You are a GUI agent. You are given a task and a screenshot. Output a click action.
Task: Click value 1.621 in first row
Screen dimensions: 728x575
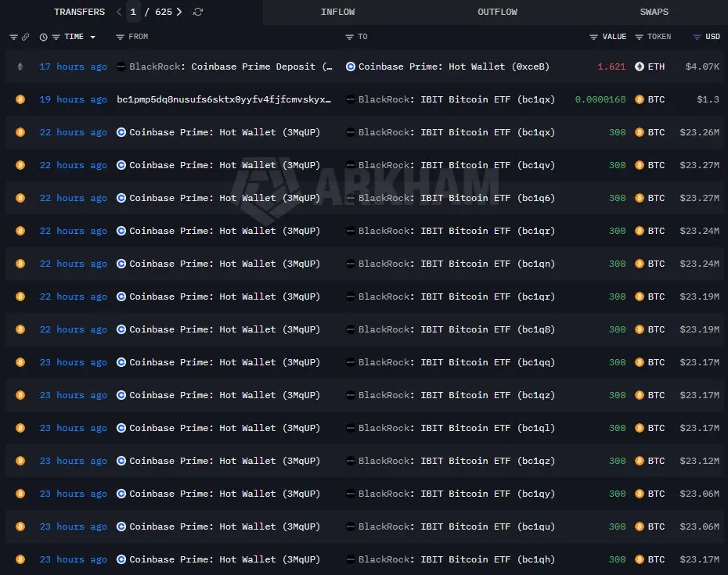(x=611, y=66)
